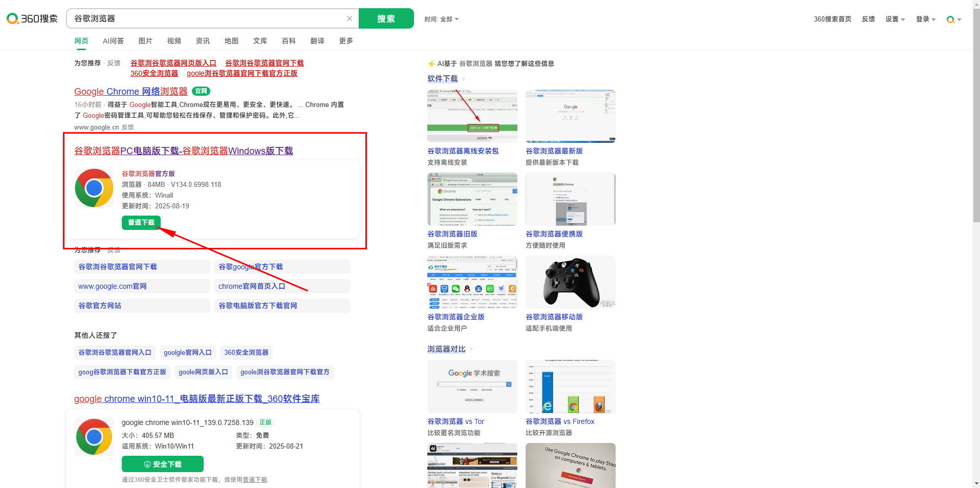Expand the 登录 dropdown
The image size is (980, 488).
tap(925, 19)
